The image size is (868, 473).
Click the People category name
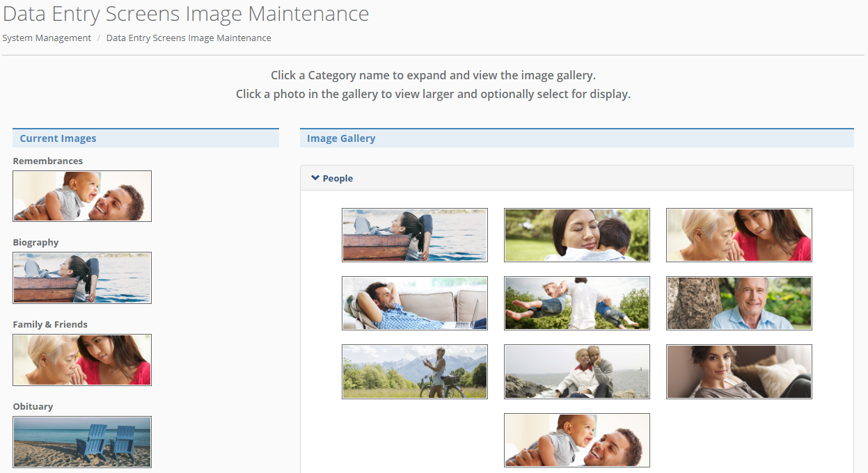pyautogui.click(x=338, y=179)
